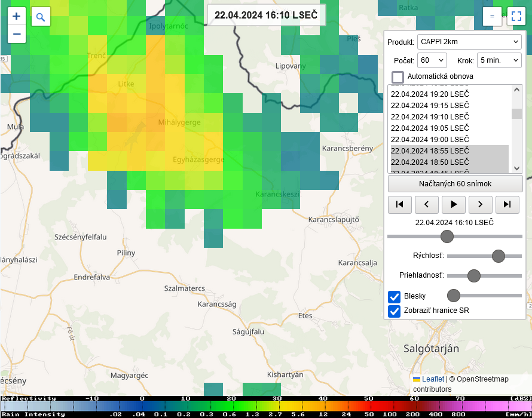Jump to the last radar frame

pos(507,204)
